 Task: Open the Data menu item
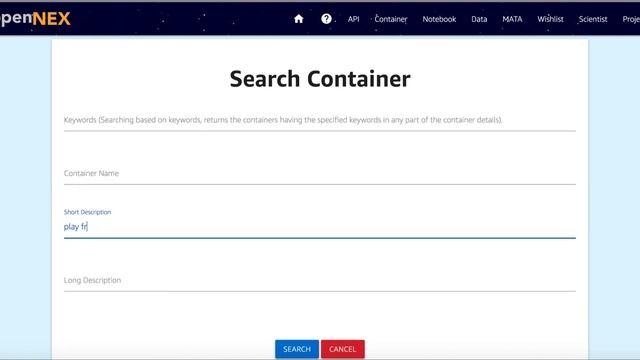tap(479, 19)
